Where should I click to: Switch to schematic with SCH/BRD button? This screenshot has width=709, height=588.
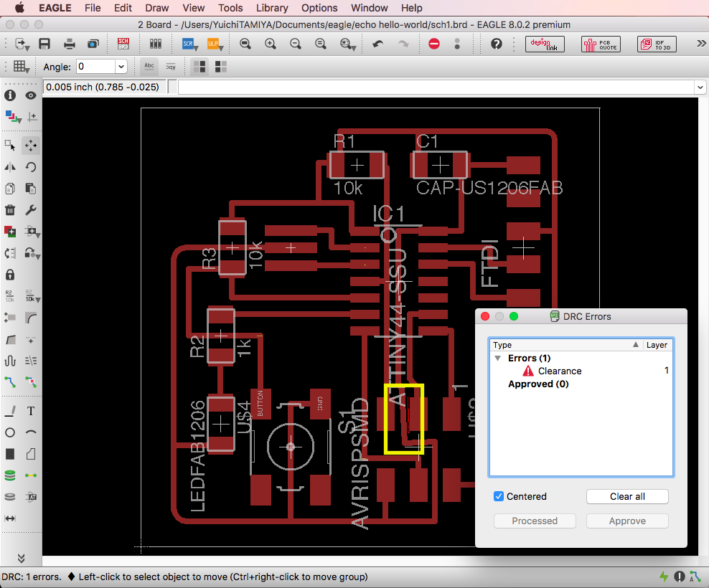point(123,44)
